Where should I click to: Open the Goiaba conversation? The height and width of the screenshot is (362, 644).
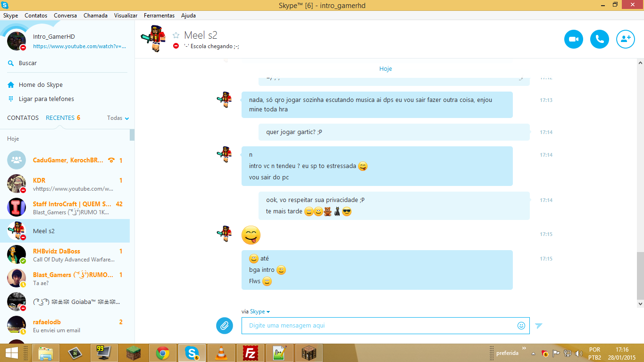[x=65, y=302]
